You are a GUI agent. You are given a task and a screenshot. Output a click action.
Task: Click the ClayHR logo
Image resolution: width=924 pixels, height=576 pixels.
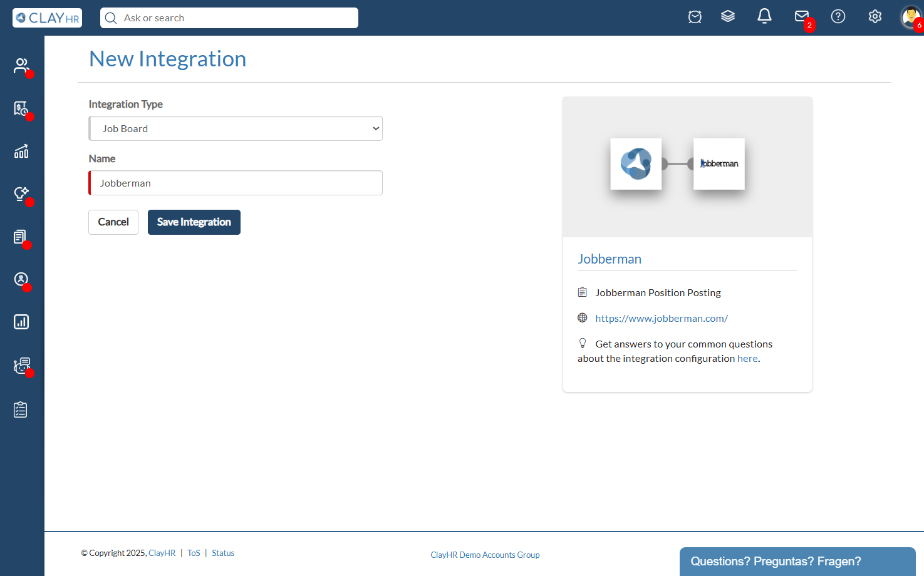tap(47, 18)
